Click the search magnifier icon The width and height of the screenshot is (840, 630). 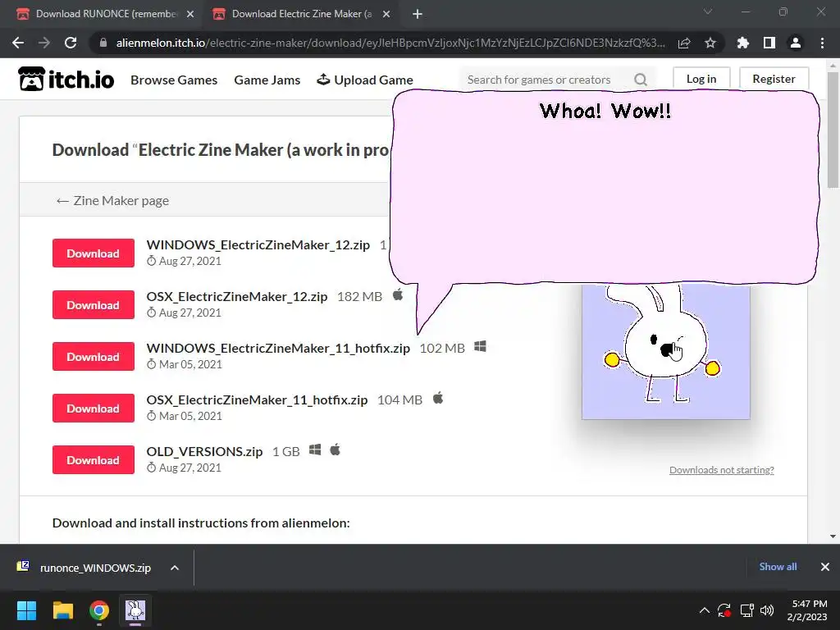pos(641,80)
